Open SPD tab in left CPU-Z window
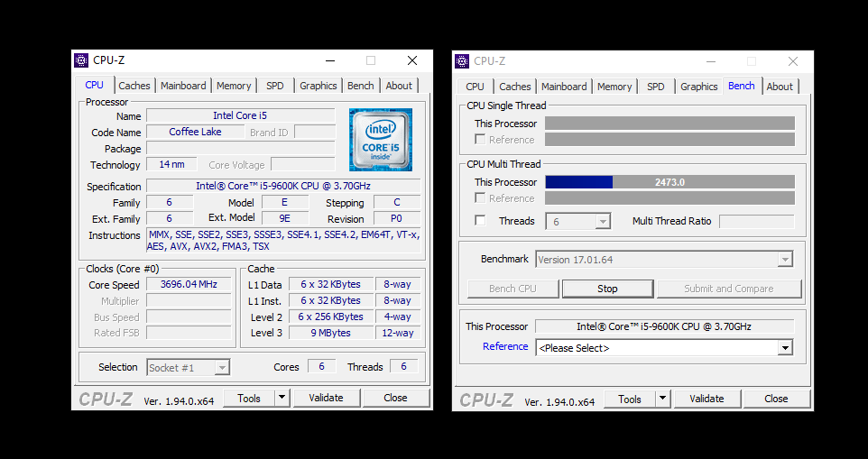The height and width of the screenshot is (459, 868). [x=275, y=86]
